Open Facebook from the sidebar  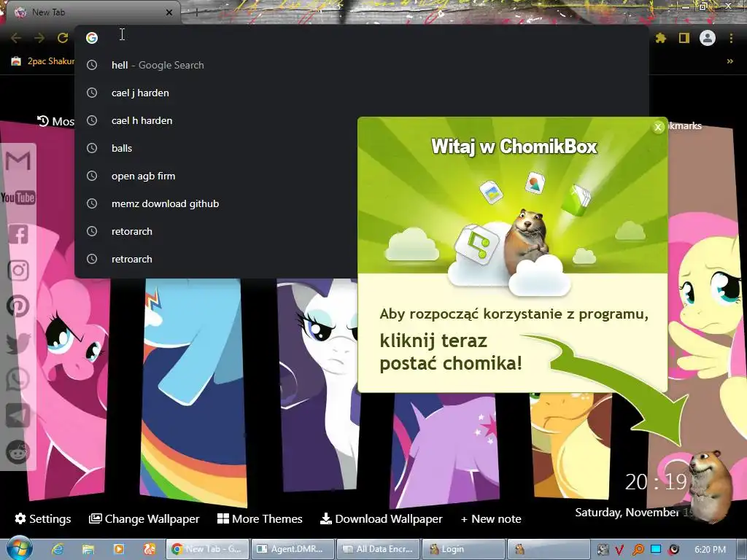pos(18,234)
